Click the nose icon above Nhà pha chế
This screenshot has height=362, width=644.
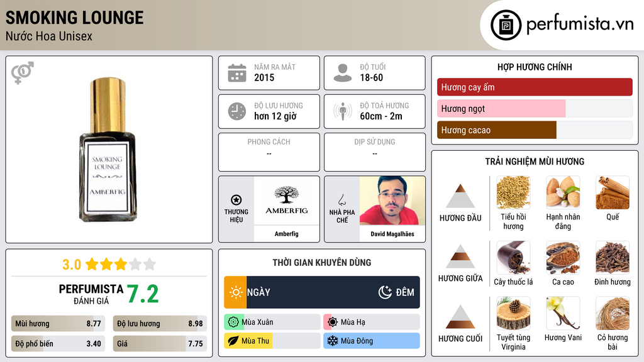click(341, 200)
